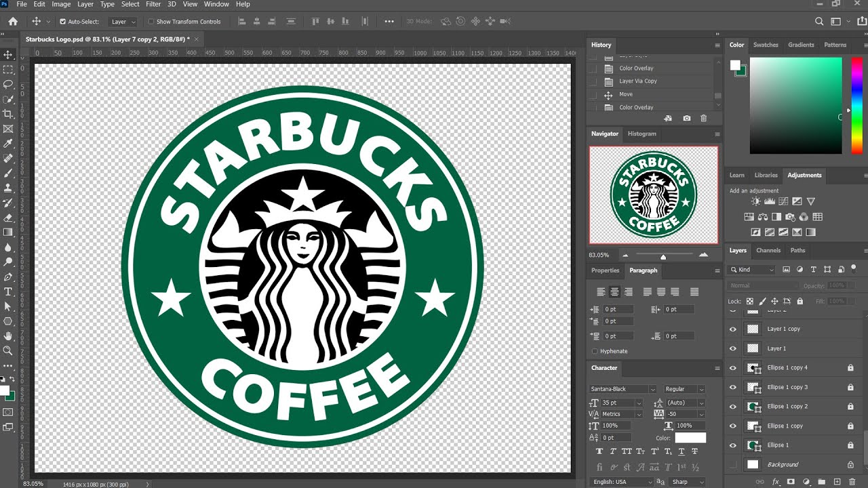Click the Navigator logo thumbnail preview
This screenshot has height=488, width=868.
(654, 195)
